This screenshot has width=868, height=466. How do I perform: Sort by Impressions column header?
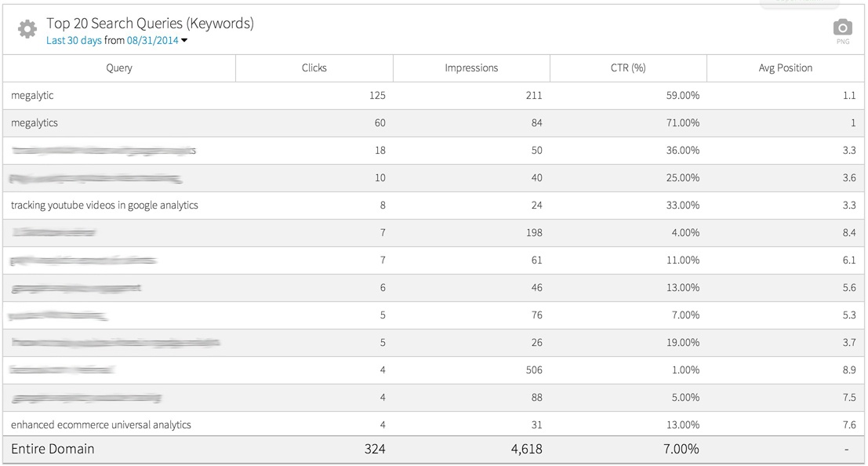[x=471, y=68]
